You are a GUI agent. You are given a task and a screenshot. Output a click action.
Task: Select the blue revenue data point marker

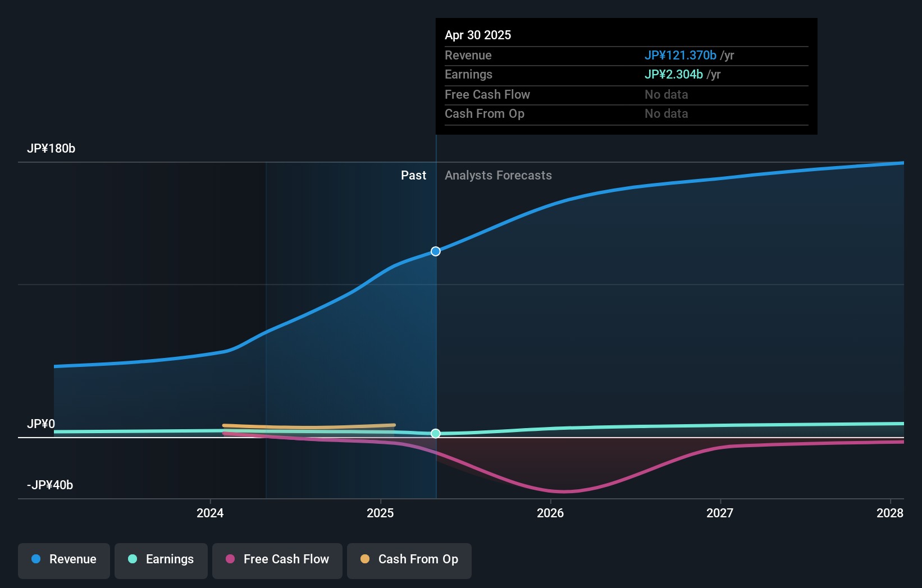pyautogui.click(x=435, y=251)
